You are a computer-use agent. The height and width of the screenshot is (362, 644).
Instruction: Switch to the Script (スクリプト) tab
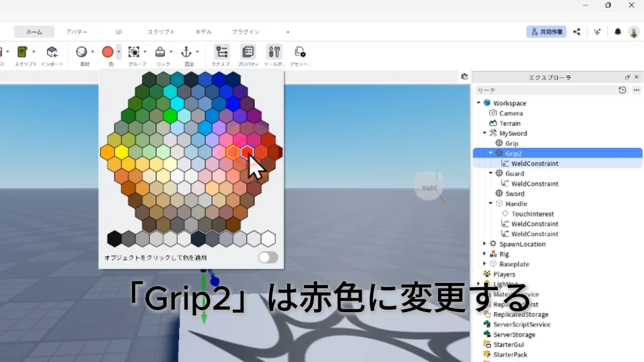click(161, 32)
